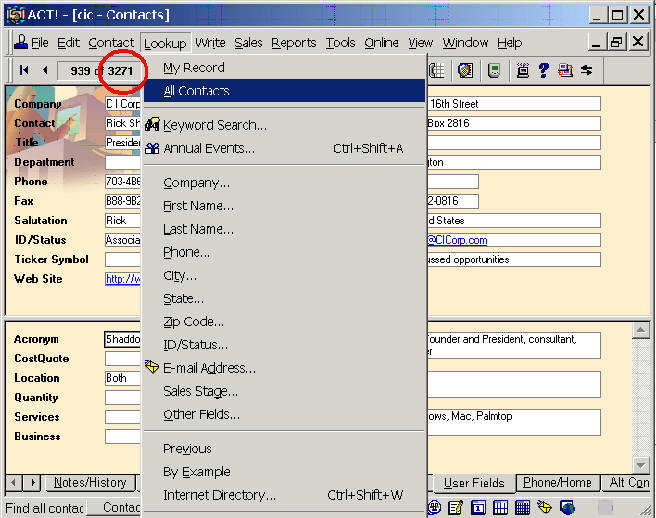This screenshot has width=656, height=518.
Task: Choose Other Fields... lookup option
Action: coord(284,415)
